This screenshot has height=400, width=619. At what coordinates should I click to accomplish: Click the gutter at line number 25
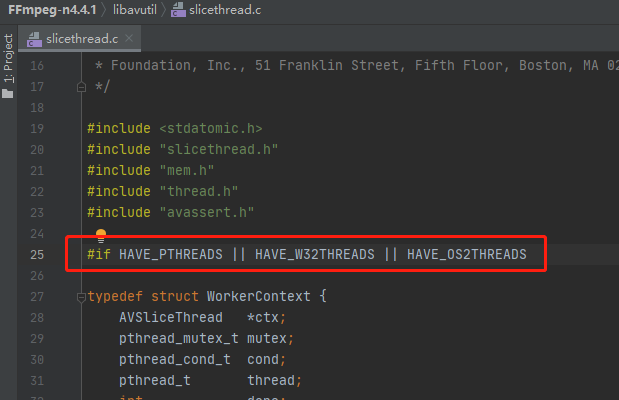(37, 254)
